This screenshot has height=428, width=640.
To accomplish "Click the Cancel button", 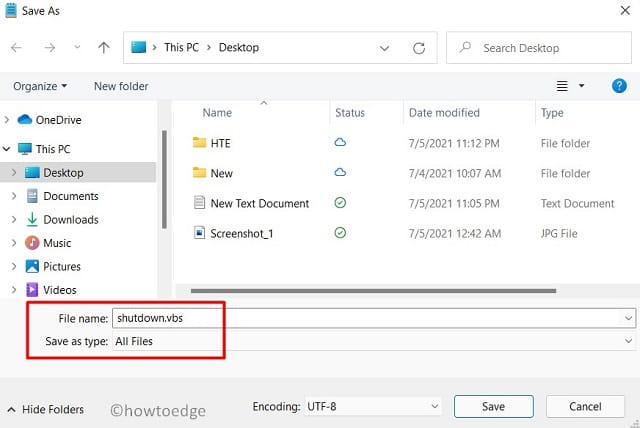I will 585,407.
